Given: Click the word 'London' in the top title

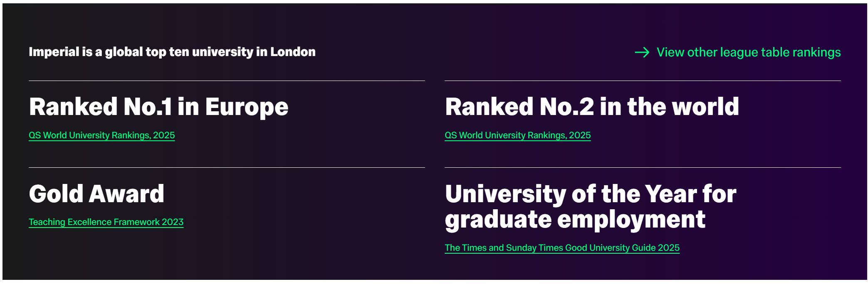Looking at the screenshot, I should [x=293, y=52].
